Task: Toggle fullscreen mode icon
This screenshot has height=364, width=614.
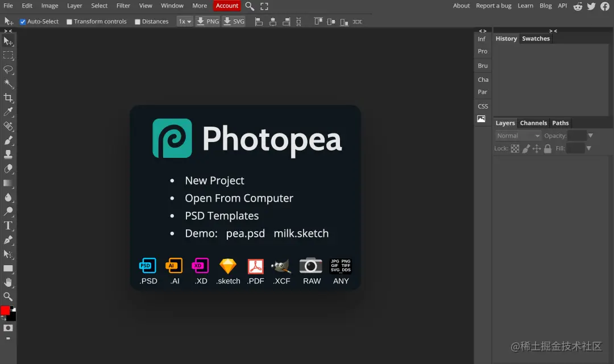Action: coord(264,6)
